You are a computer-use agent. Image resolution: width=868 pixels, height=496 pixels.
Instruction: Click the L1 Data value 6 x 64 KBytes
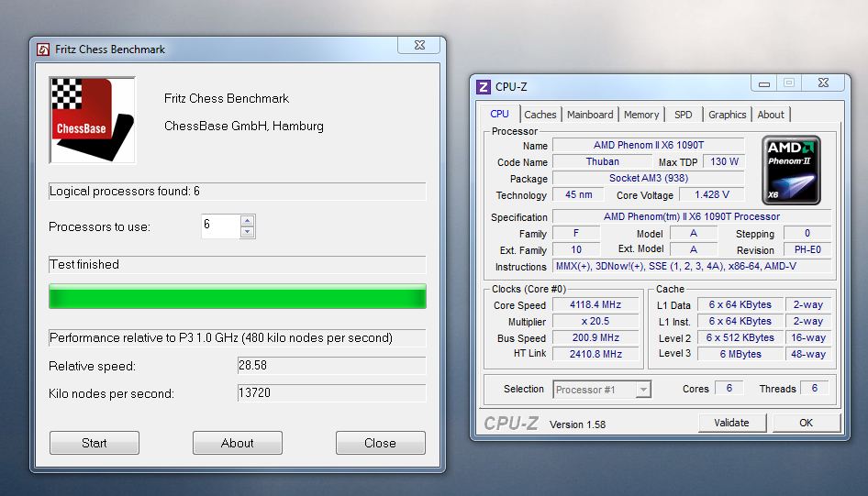point(740,304)
